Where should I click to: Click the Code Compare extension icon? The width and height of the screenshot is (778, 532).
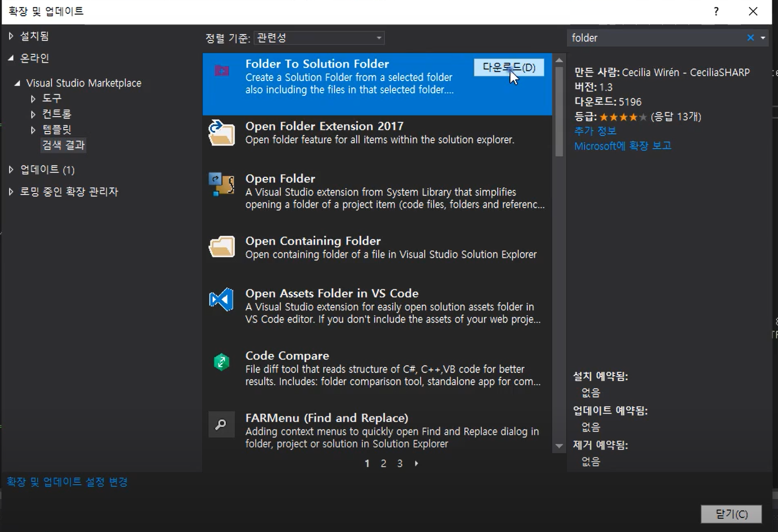(x=221, y=362)
